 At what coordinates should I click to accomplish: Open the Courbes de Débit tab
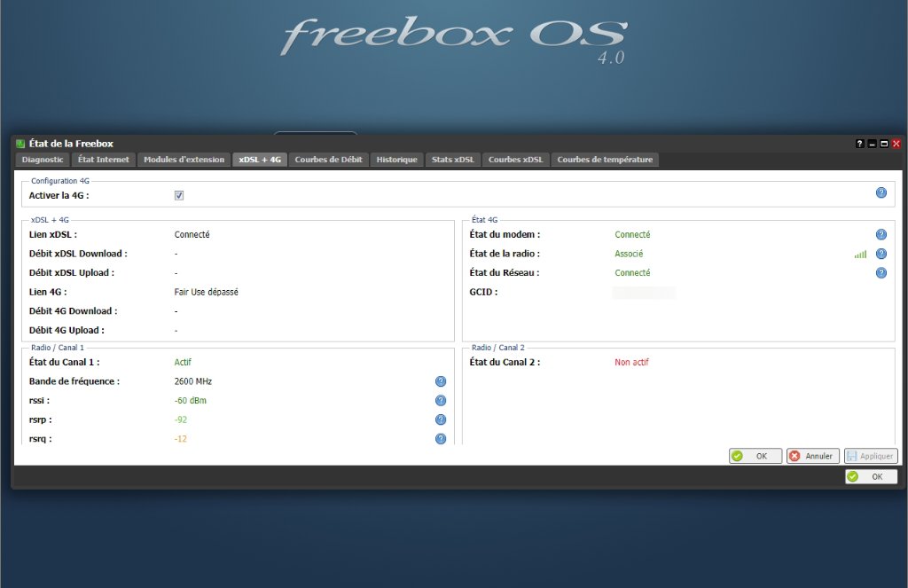coord(328,160)
